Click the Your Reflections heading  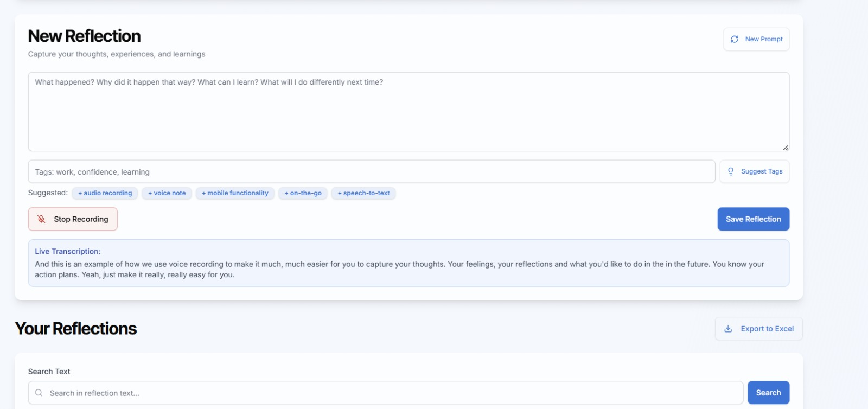pyautogui.click(x=76, y=329)
